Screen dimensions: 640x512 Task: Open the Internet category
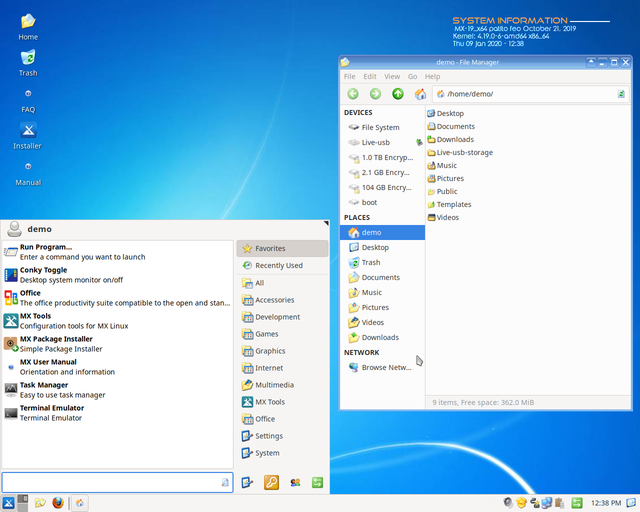coord(282,368)
